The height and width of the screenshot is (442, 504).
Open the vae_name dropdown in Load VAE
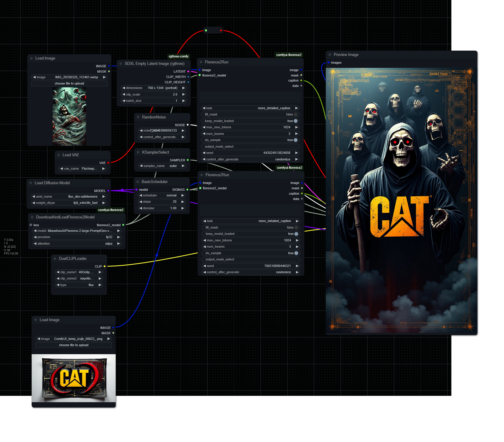(x=83, y=169)
